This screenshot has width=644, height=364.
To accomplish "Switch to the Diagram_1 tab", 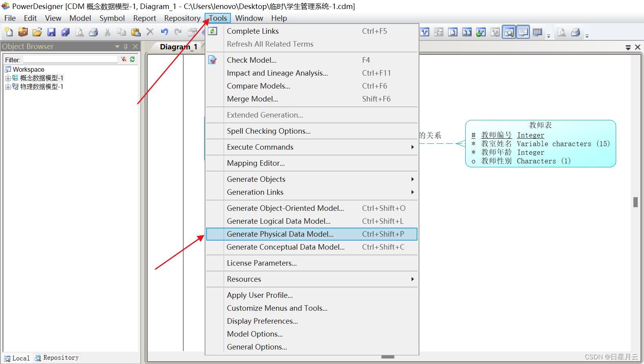I will 178,47.
